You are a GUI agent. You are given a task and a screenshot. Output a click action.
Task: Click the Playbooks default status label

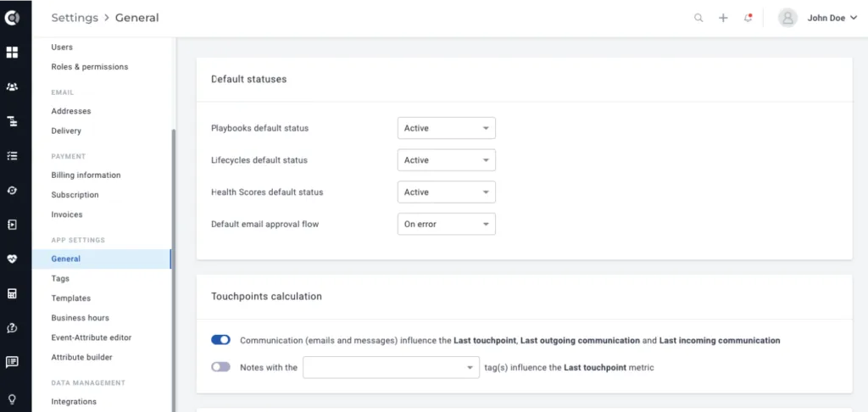(259, 128)
